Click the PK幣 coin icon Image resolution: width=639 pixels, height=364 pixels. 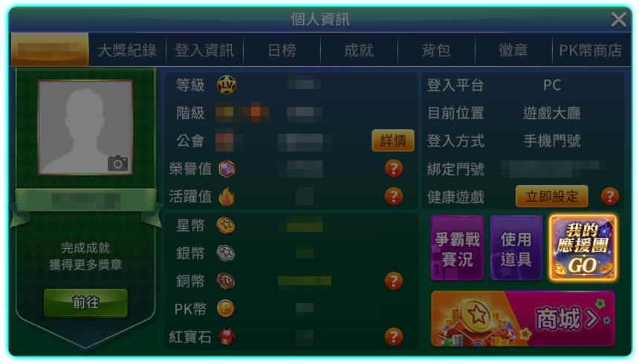(225, 308)
